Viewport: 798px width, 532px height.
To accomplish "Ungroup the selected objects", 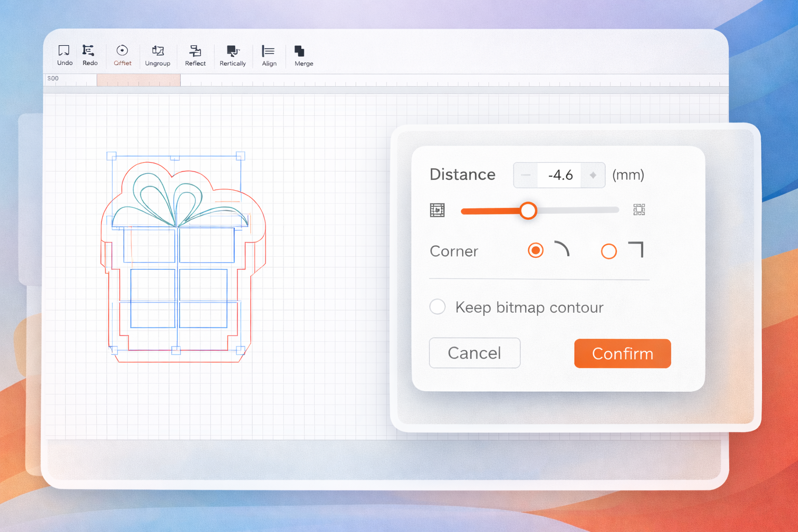I will pyautogui.click(x=157, y=51).
